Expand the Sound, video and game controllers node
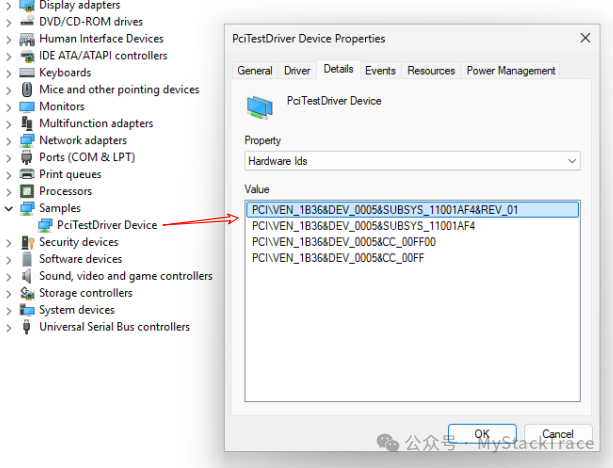Image resolution: width=613 pixels, height=468 pixels. (x=9, y=276)
